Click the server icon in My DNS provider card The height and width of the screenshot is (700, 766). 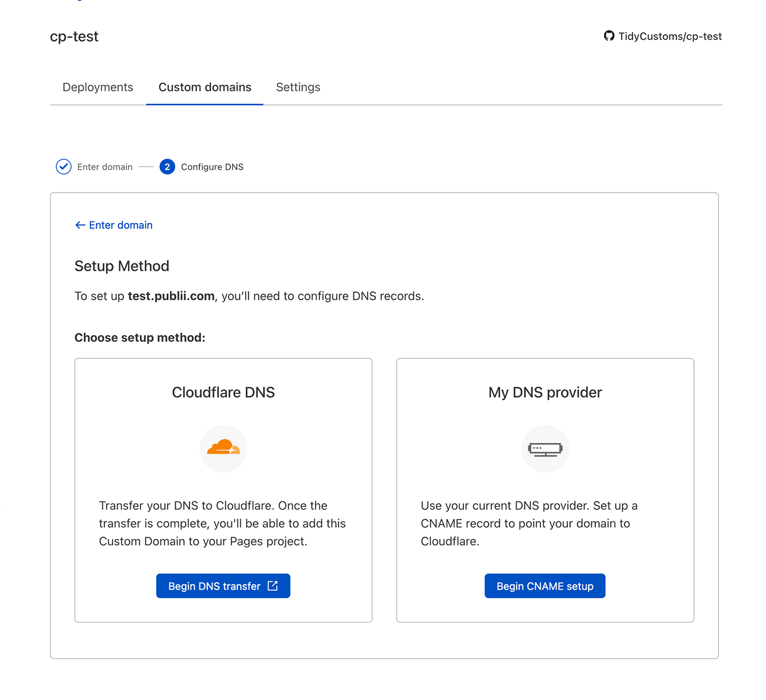(545, 448)
